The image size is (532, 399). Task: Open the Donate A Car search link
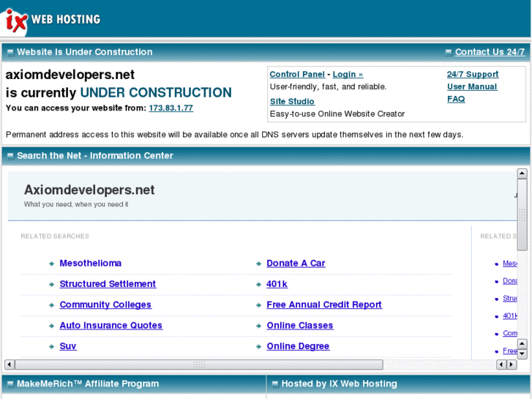(296, 263)
